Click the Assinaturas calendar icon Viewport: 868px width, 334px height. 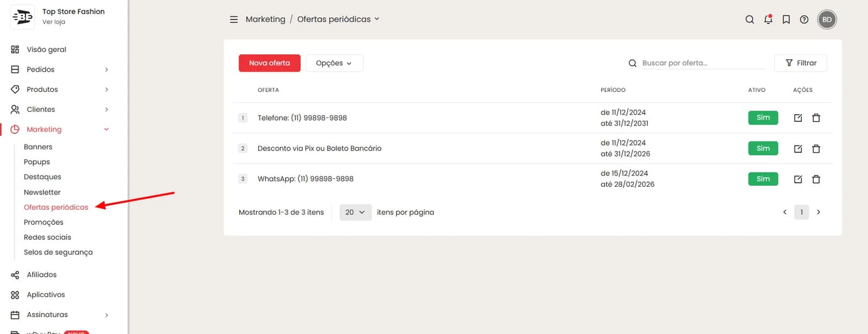(15, 315)
